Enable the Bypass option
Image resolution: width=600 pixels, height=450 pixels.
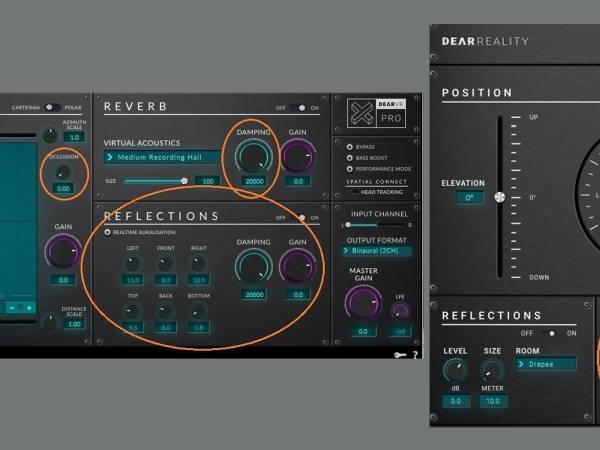click(349, 147)
